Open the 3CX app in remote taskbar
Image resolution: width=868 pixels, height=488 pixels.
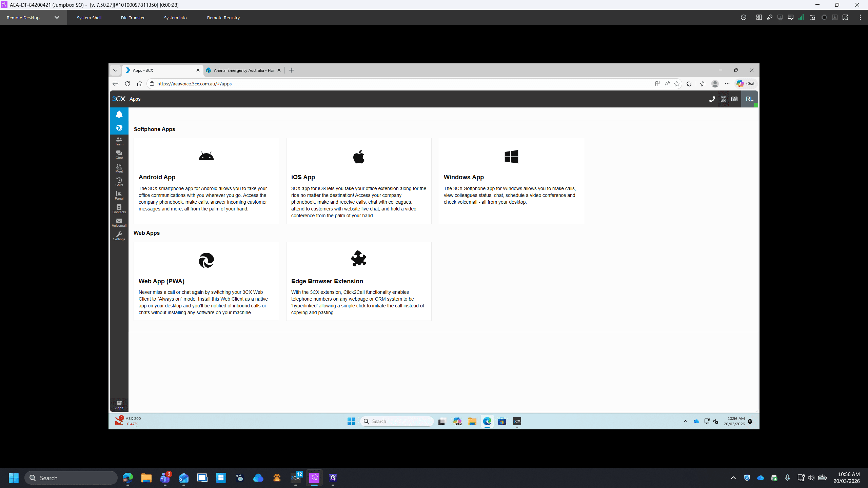(x=517, y=421)
